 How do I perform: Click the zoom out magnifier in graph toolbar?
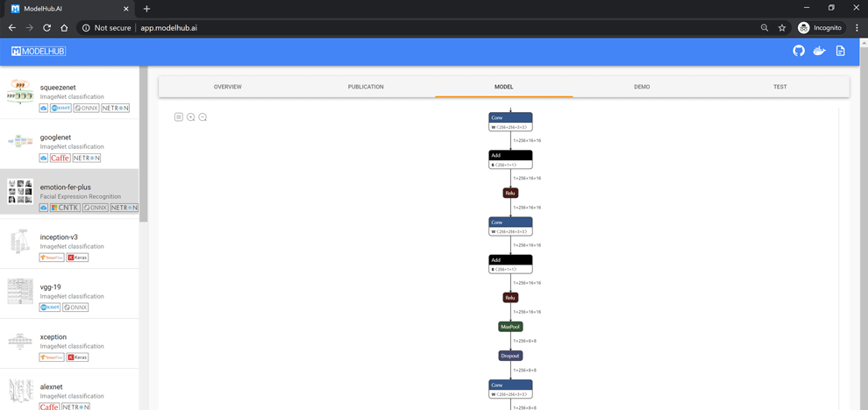[203, 117]
